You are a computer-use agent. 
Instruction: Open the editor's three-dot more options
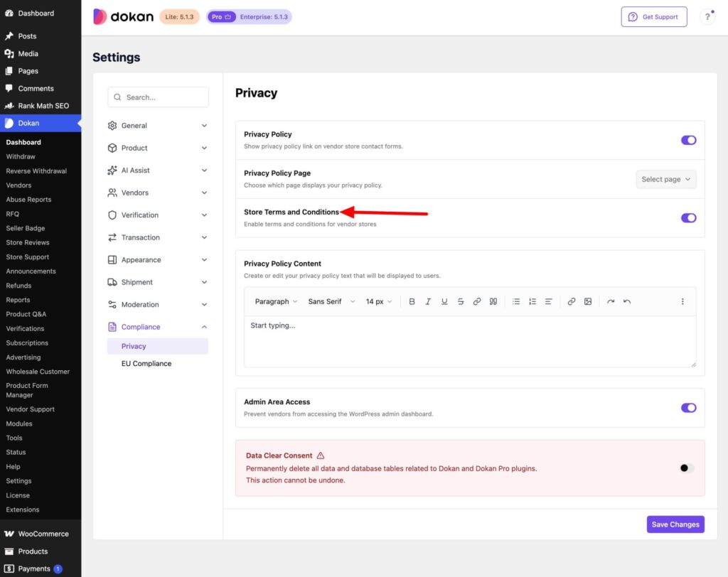[x=682, y=302]
